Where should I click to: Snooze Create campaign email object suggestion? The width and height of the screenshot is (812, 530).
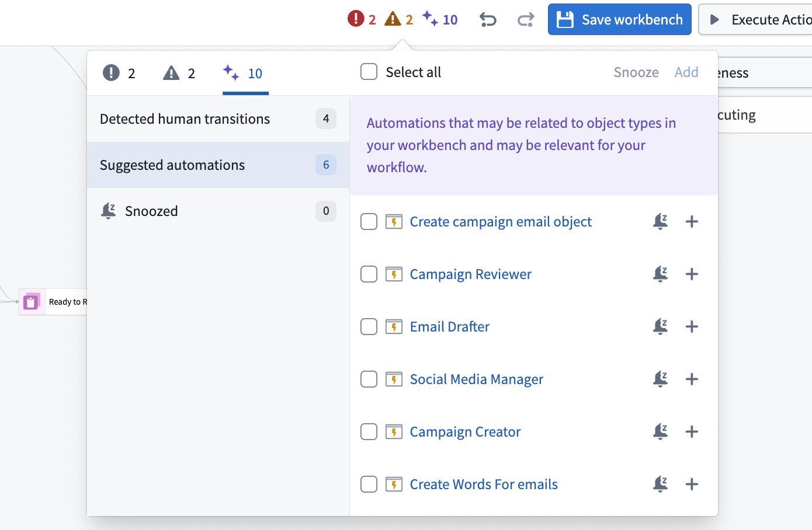pyautogui.click(x=661, y=222)
